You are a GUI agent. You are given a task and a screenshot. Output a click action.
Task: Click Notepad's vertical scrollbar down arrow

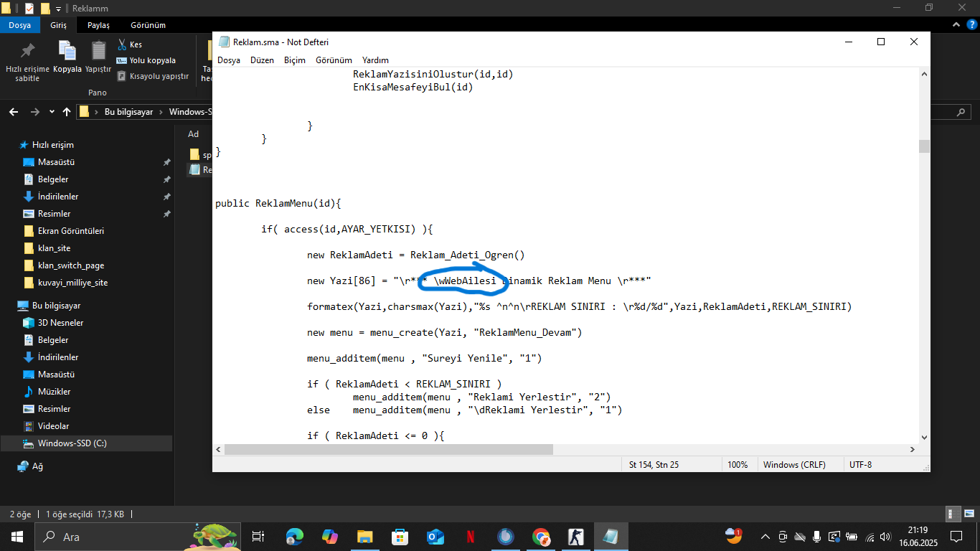924,437
